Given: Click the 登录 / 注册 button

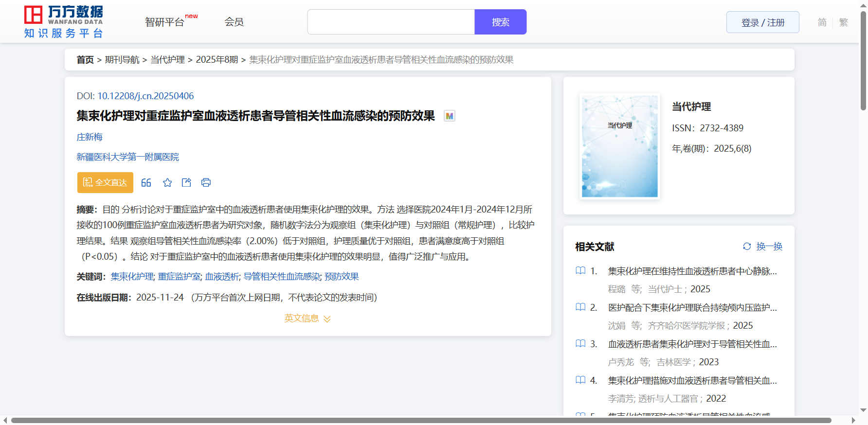Looking at the screenshot, I should point(762,22).
